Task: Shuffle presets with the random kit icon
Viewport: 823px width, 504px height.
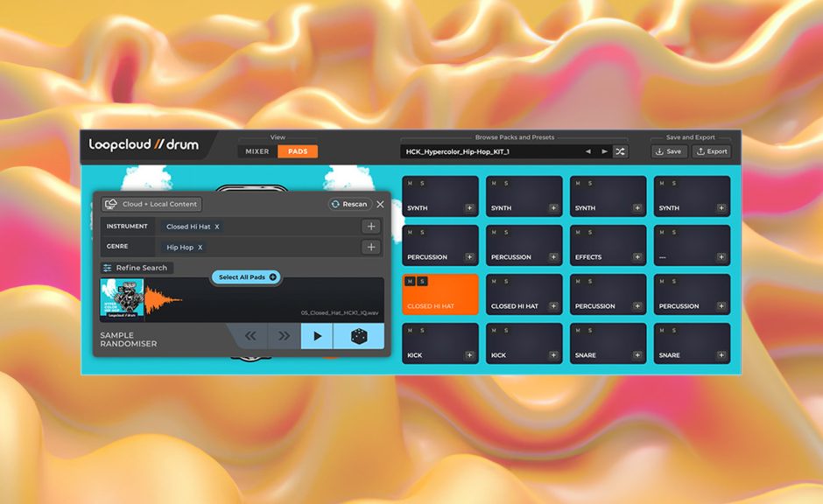Action: 620,151
